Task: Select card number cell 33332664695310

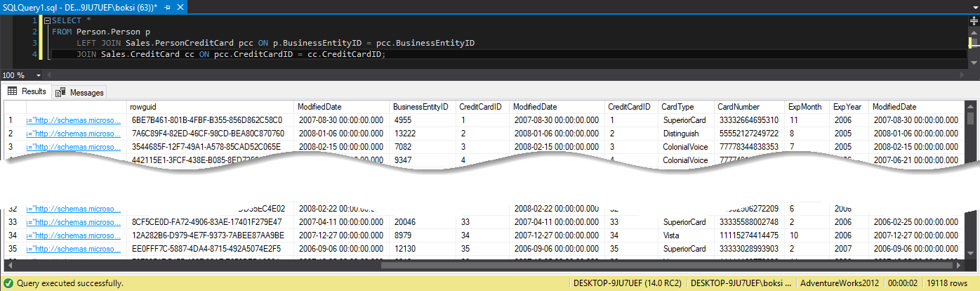Action: pyautogui.click(x=750, y=120)
